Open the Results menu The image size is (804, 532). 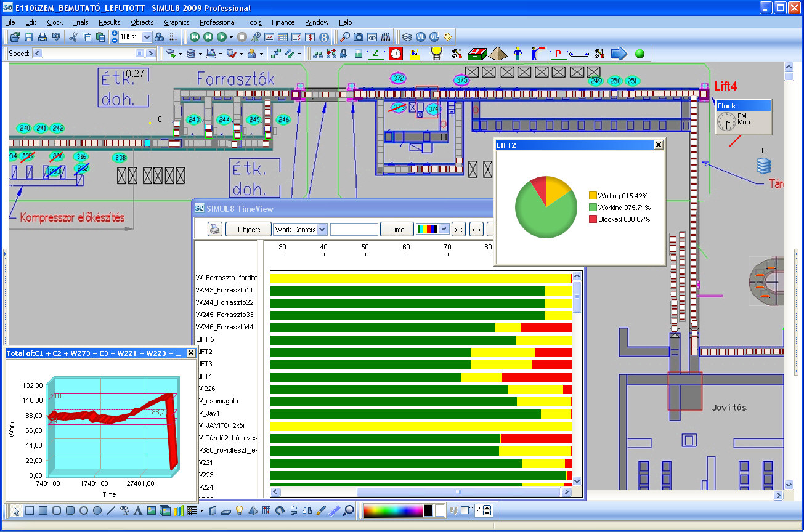pos(109,22)
